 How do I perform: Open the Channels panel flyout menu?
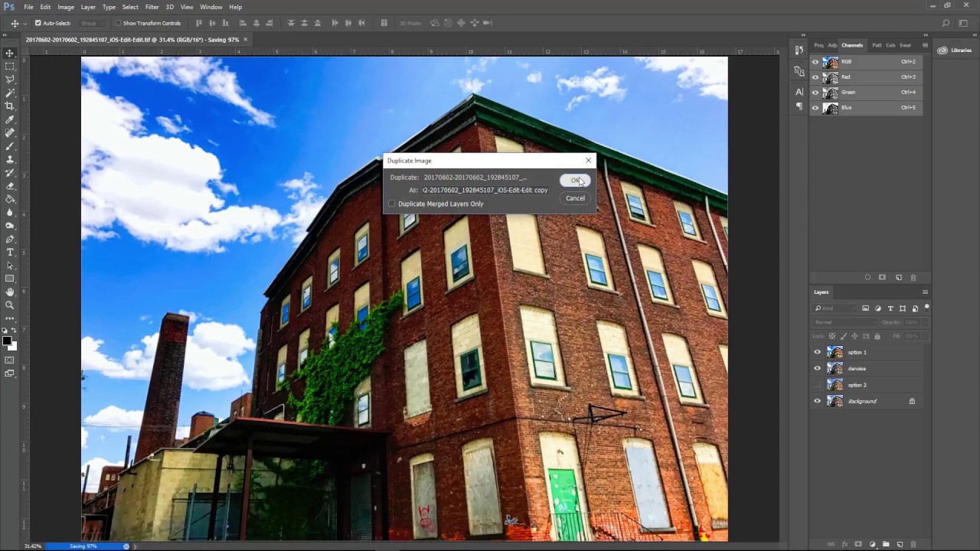tap(925, 45)
